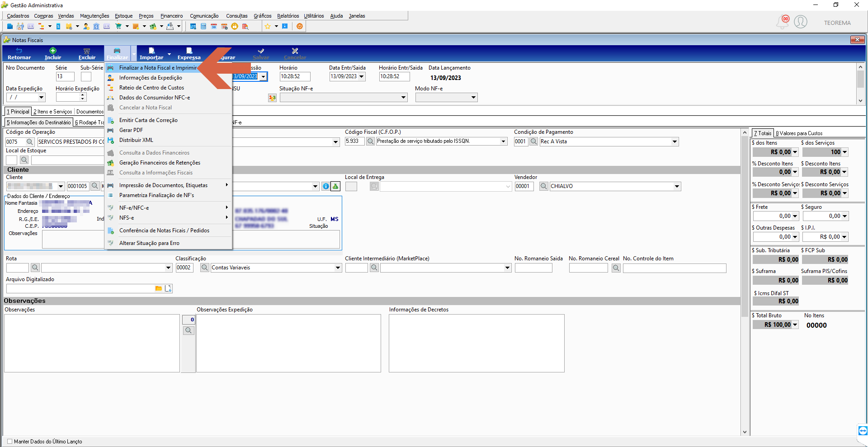Toggle Manter Dados do Último Lançto checkbox
Screen dimensions: 868x447
coord(10,442)
